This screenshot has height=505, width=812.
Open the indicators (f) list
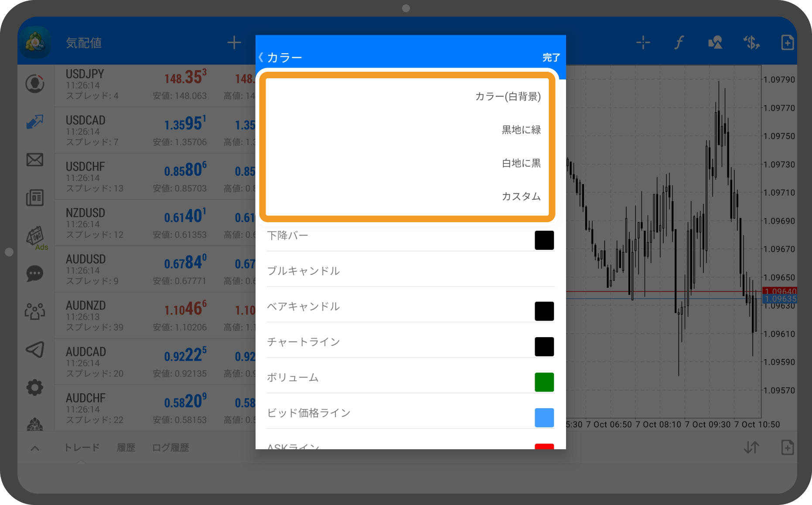click(679, 42)
